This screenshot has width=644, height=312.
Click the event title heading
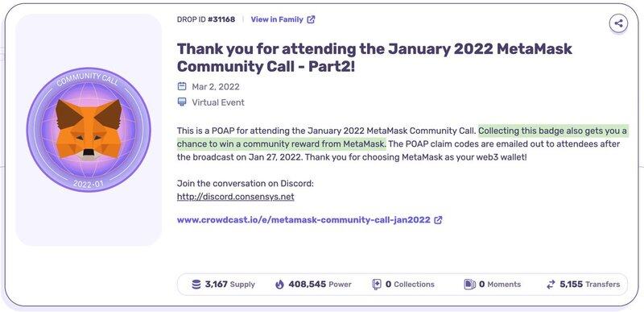click(374, 57)
